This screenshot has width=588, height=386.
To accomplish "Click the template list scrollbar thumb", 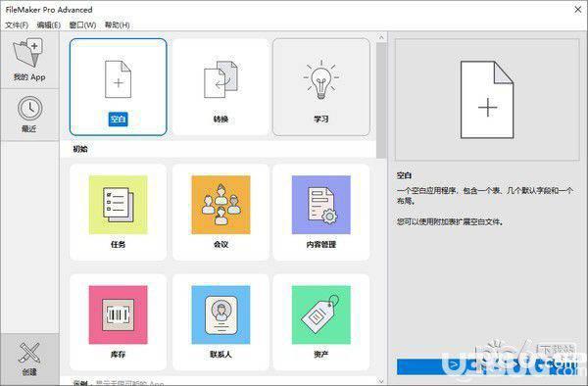I will (381, 101).
